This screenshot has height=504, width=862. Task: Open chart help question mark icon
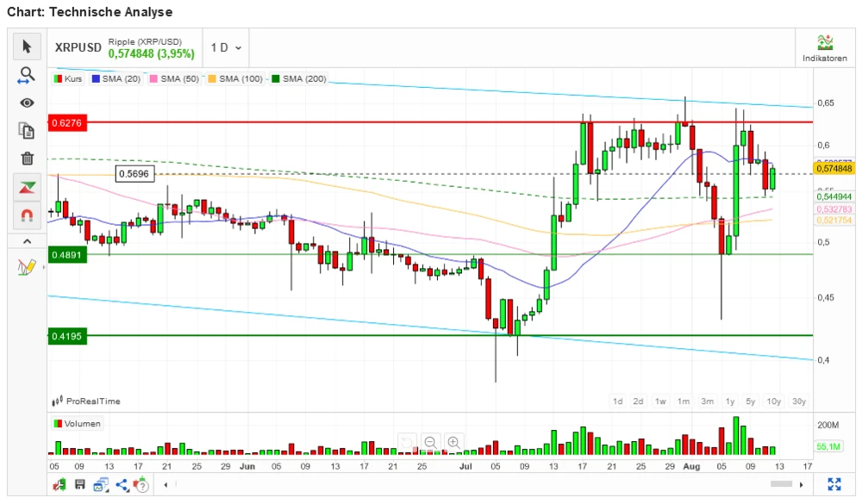[141, 485]
